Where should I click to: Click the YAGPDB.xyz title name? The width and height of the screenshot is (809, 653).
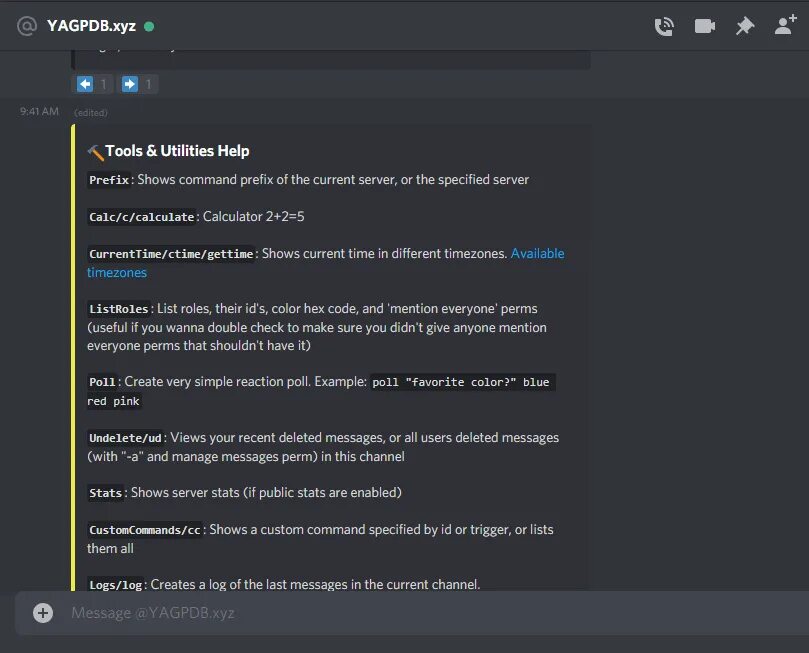(91, 26)
